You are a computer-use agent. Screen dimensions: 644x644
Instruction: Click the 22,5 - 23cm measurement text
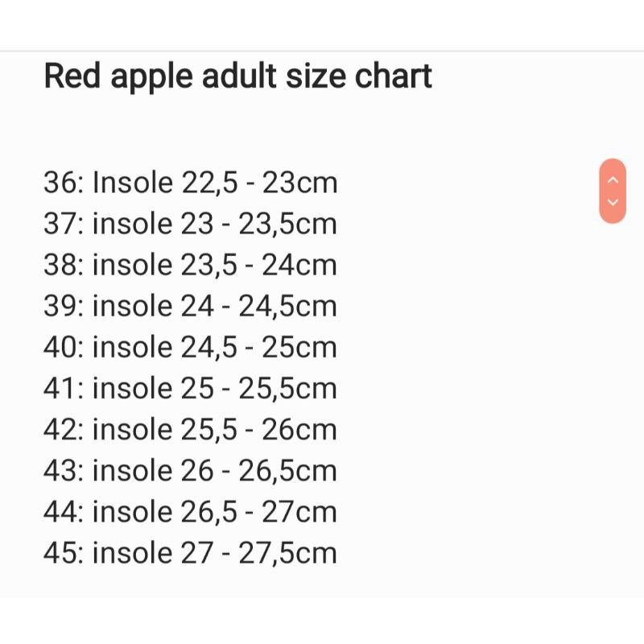tap(259, 183)
